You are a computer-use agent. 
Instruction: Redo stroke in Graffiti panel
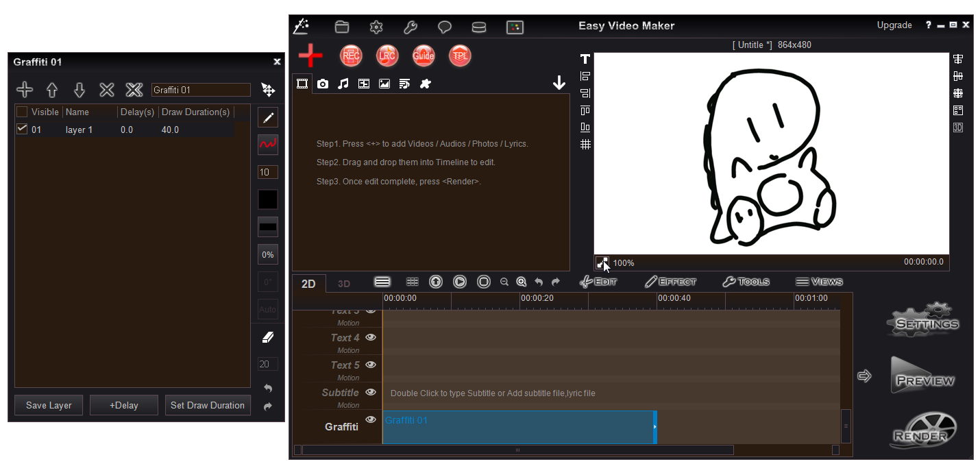(268, 406)
